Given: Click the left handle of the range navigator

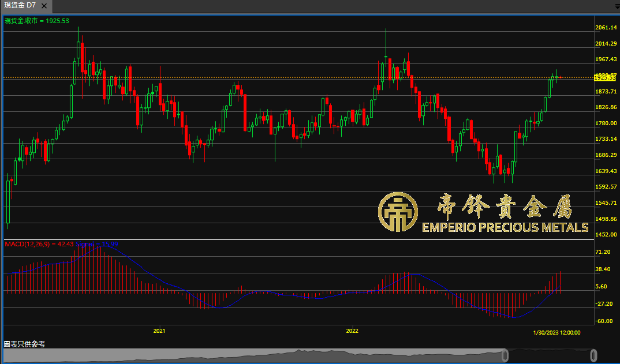Looking at the screenshot, I should coord(505,355).
